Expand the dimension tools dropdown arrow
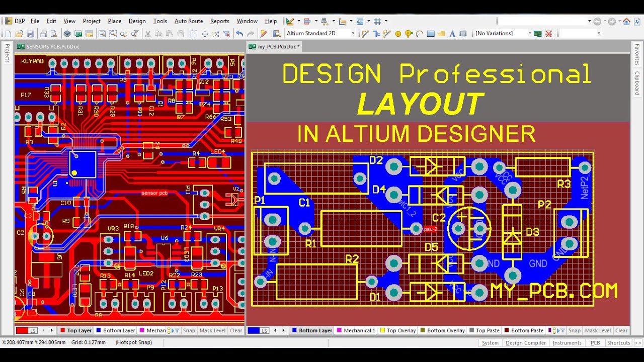 [351, 21]
